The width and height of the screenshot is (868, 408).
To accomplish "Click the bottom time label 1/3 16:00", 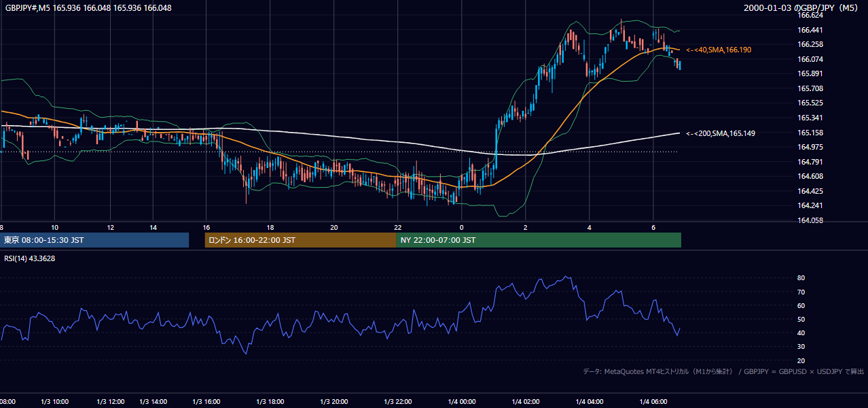I will point(208,402).
